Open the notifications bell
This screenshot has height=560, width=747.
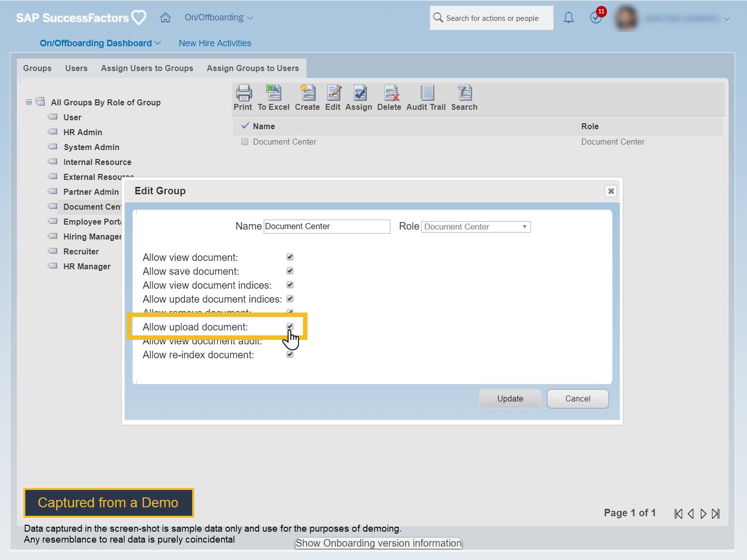(569, 18)
